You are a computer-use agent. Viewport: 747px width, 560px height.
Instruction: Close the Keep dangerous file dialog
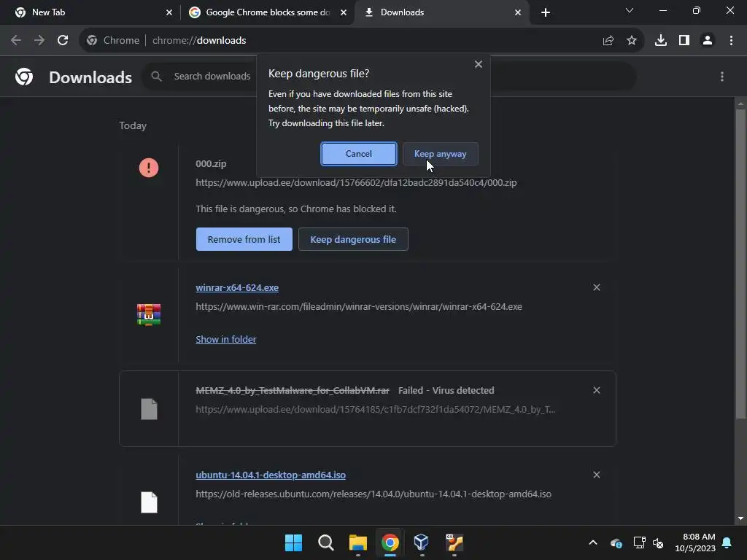click(x=479, y=64)
